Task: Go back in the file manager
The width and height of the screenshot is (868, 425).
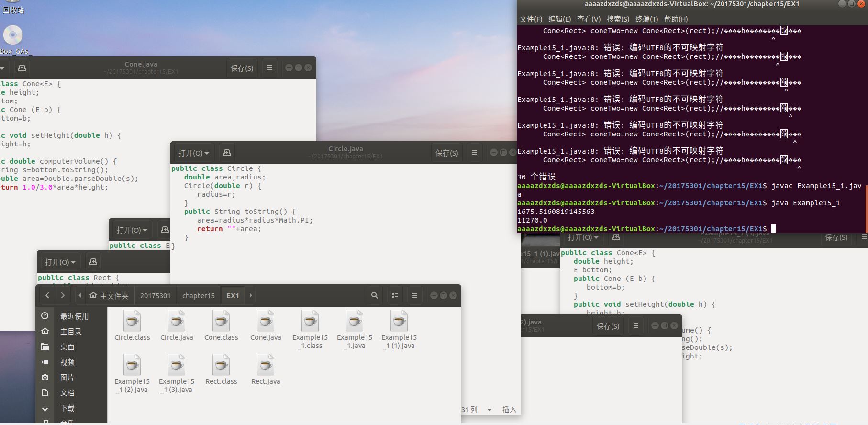Action: [47, 295]
